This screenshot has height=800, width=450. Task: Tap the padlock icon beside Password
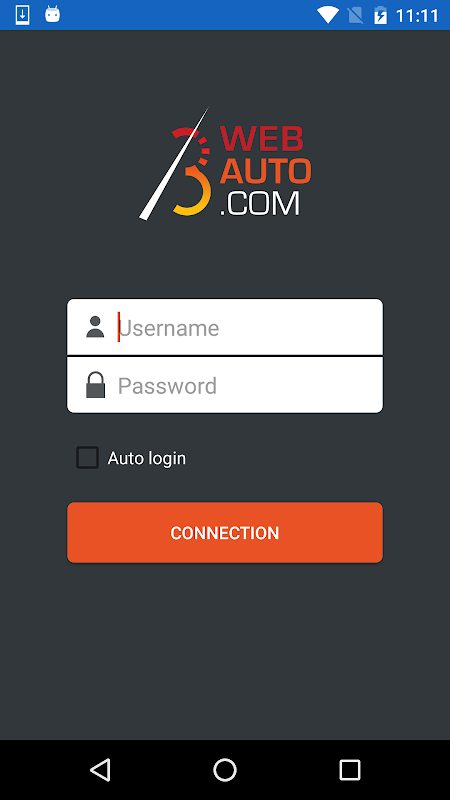(95, 385)
